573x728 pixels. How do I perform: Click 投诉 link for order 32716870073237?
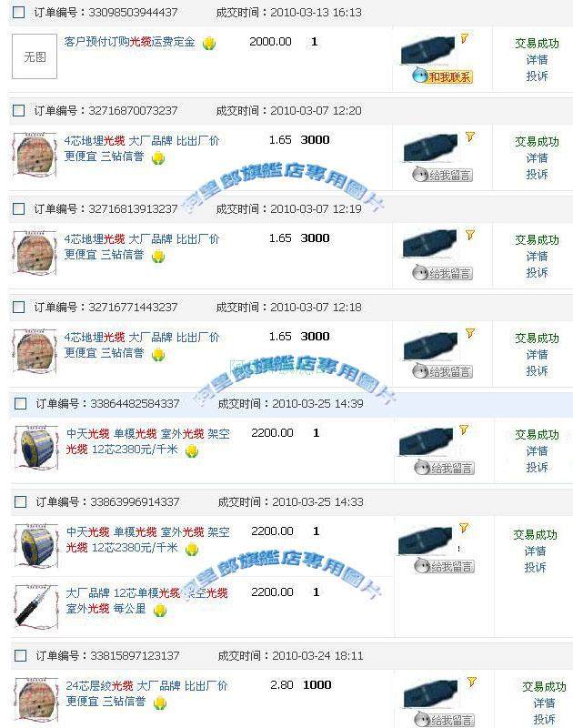537,174
